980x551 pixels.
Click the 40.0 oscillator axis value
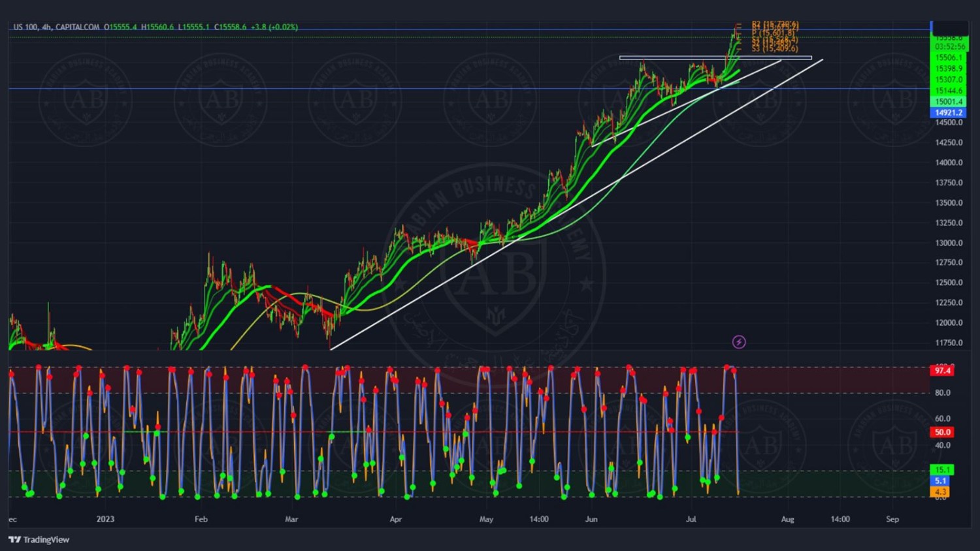943,445
